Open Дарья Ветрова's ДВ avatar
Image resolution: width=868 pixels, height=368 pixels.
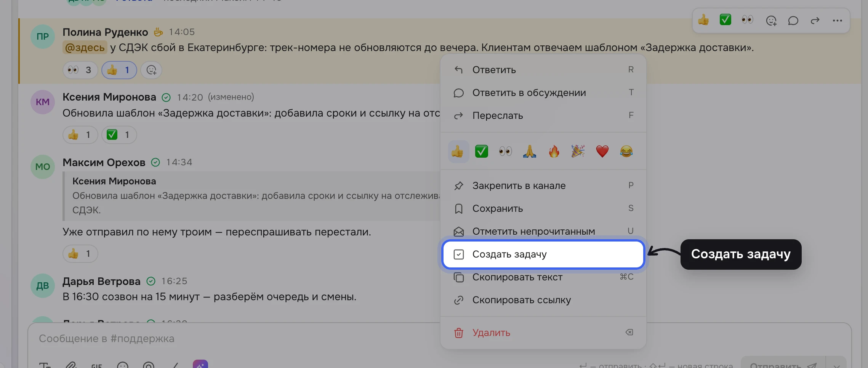tap(43, 286)
